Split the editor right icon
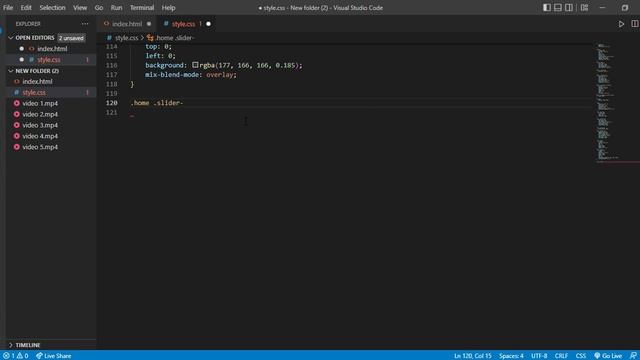The height and width of the screenshot is (360, 640). 635,24
